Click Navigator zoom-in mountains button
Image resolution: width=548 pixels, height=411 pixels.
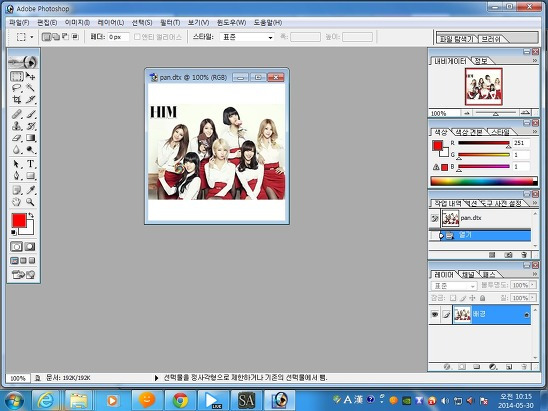point(525,113)
